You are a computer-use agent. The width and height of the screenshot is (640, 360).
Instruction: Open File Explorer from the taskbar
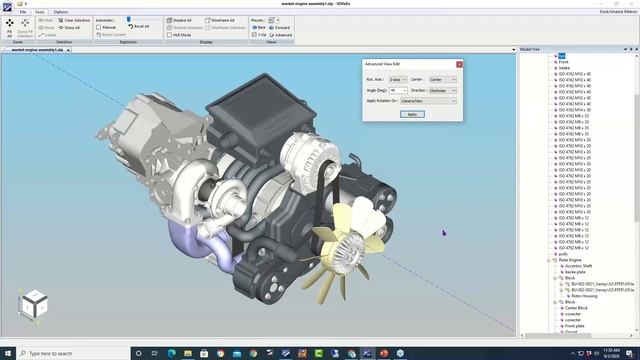click(188, 353)
